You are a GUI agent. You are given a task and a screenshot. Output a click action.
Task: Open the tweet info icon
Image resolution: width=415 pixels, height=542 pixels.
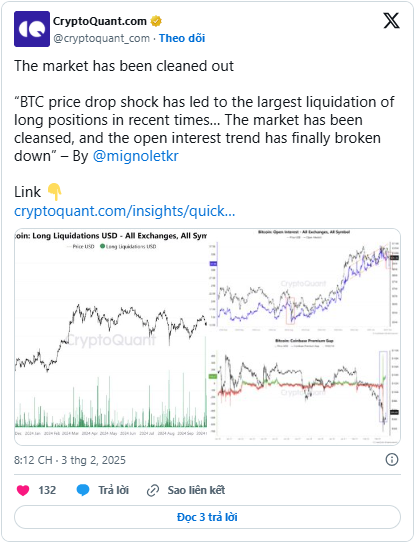392,460
